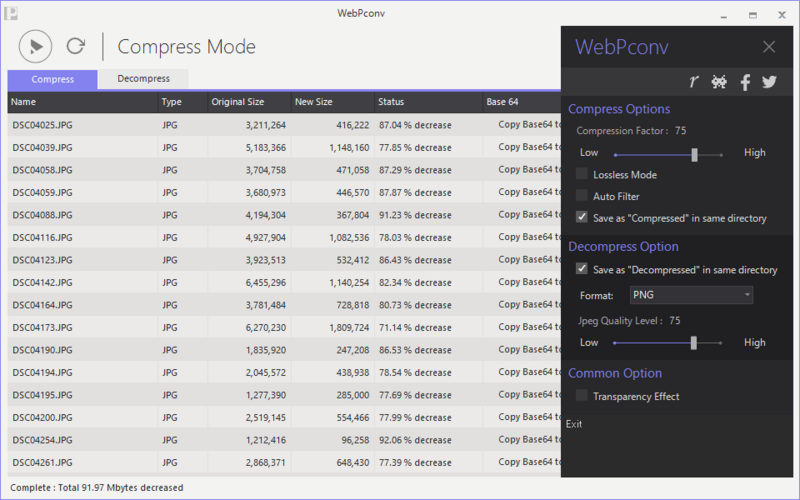The height and width of the screenshot is (500, 800).
Task: Click the app logo in title bar
Action: (11, 13)
